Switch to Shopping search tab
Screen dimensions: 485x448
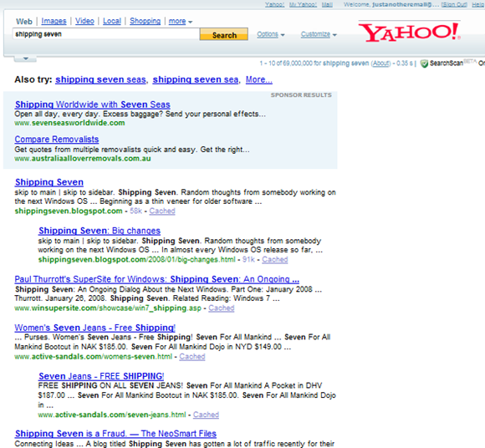145,21
